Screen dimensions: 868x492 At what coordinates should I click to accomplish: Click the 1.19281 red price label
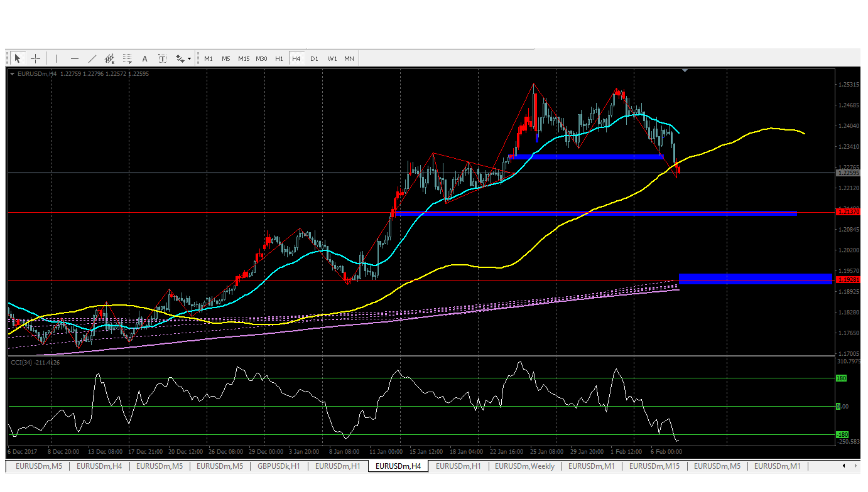[849, 280]
